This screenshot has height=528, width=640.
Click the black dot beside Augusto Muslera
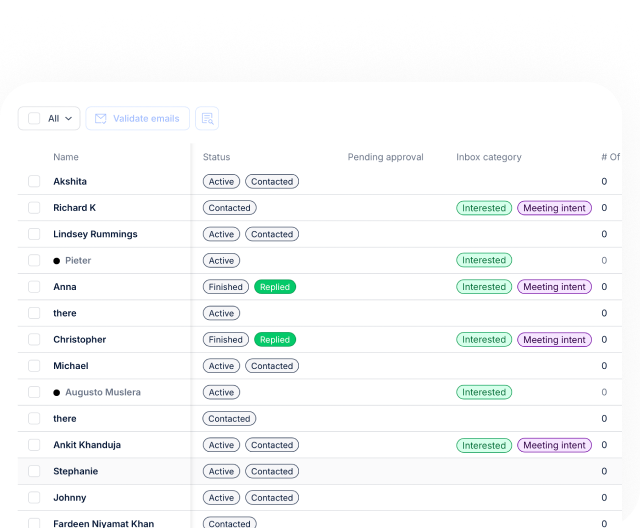click(56, 393)
